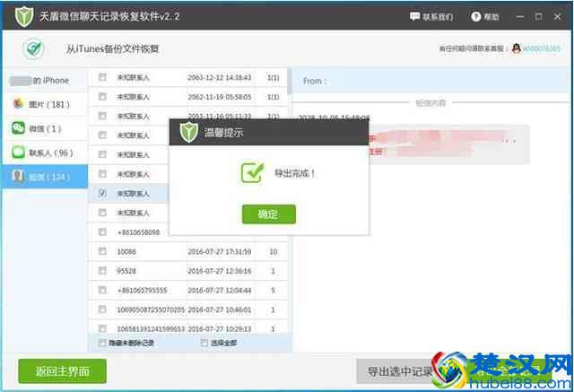Click the green 微信 (1) icon
The image size is (574, 392).
[18, 128]
